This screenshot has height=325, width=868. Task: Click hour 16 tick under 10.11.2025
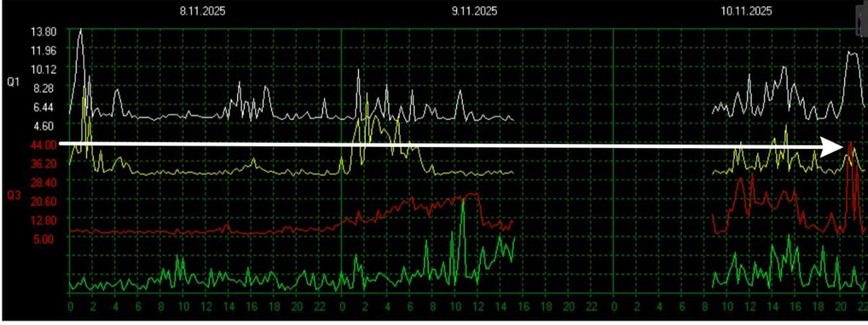[x=794, y=306]
